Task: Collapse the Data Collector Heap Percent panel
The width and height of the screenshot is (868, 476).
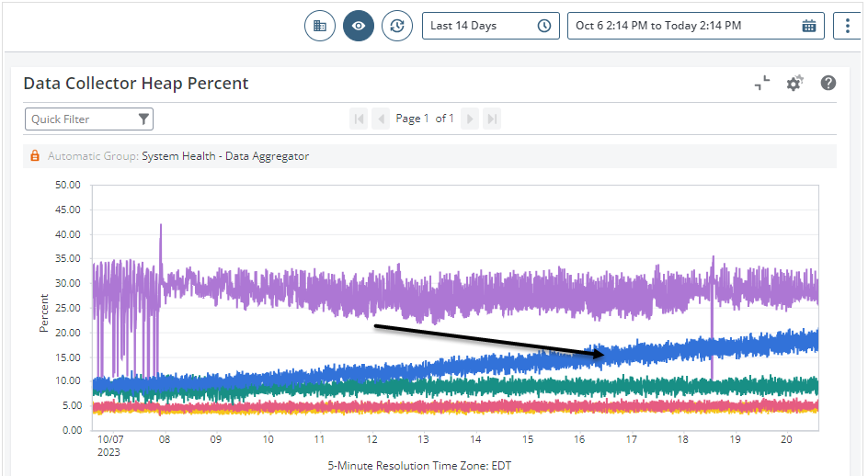Action: click(762, 84)
